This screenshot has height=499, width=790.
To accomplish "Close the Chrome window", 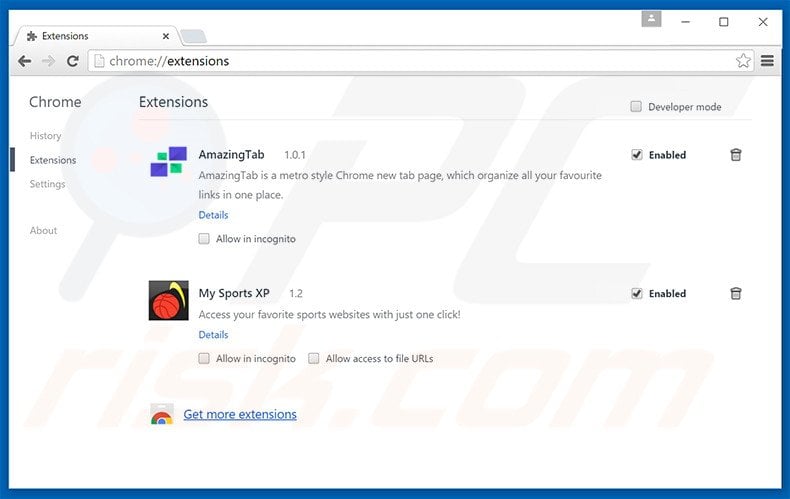I will (763, 22).
